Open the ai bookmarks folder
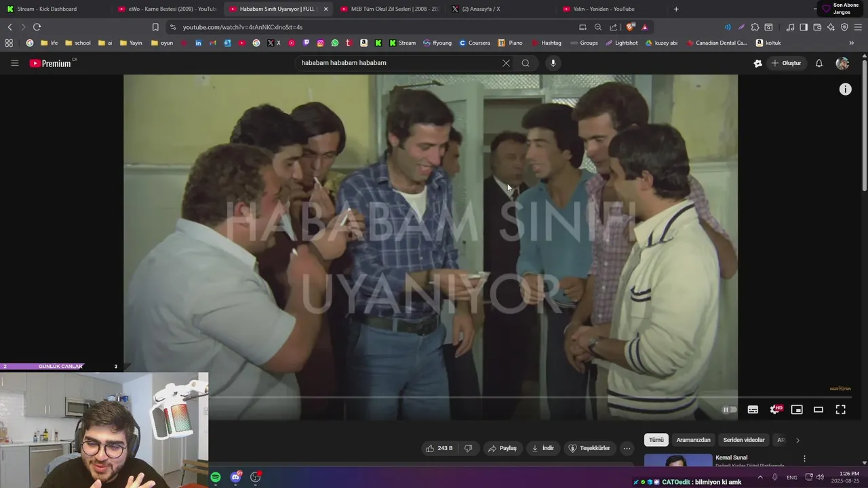Screen dimensions: 868x488 point(105,43)
